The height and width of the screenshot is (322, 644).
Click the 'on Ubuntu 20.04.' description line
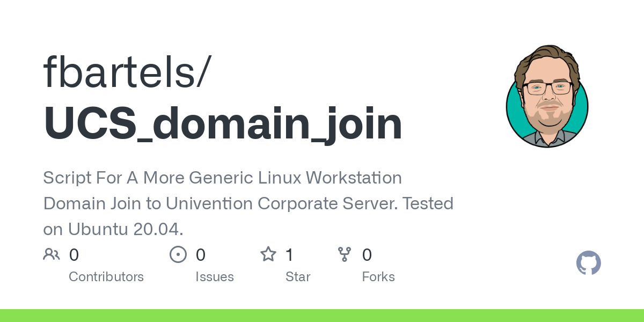tap(113, 229)
